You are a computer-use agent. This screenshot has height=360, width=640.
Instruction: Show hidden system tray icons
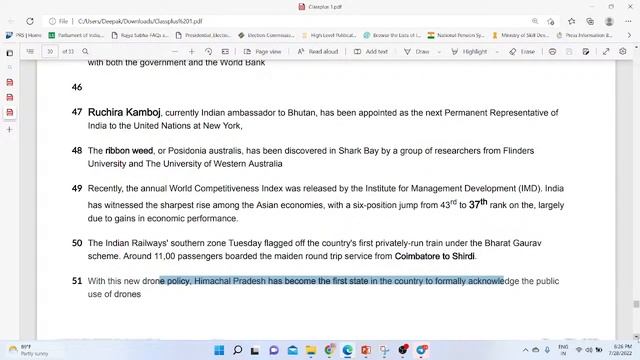[525, 350]
